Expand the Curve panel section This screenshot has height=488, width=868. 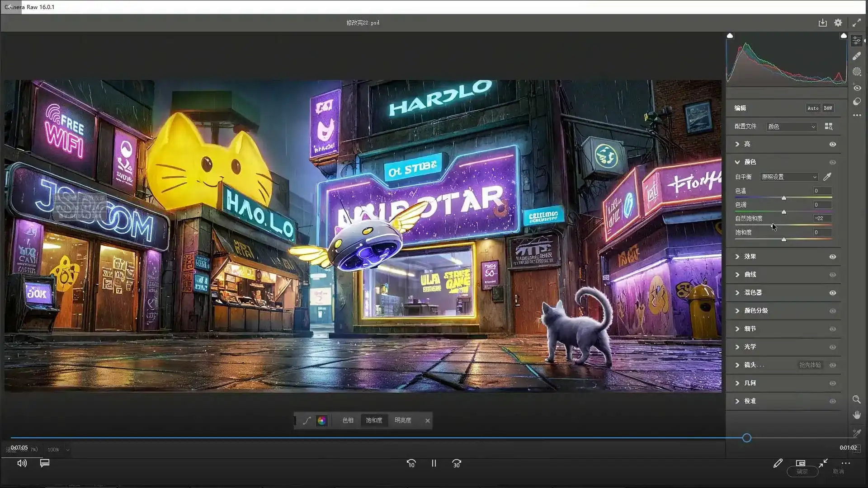(750, 274)
